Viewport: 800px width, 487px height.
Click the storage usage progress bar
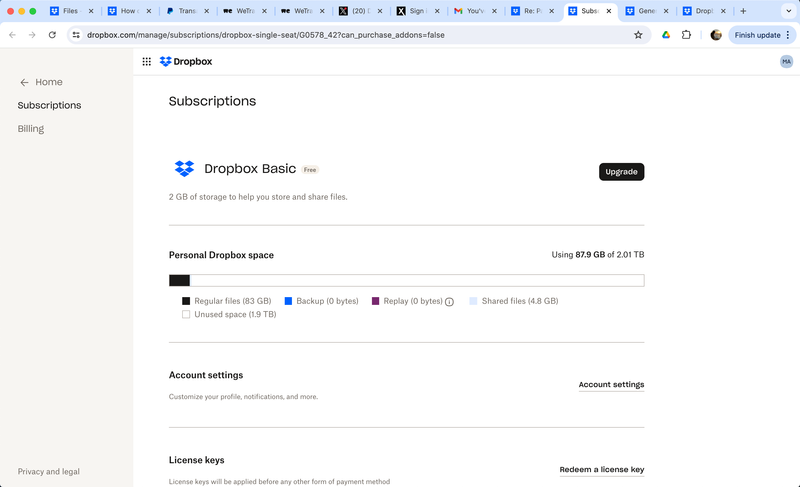click(407, 280)
